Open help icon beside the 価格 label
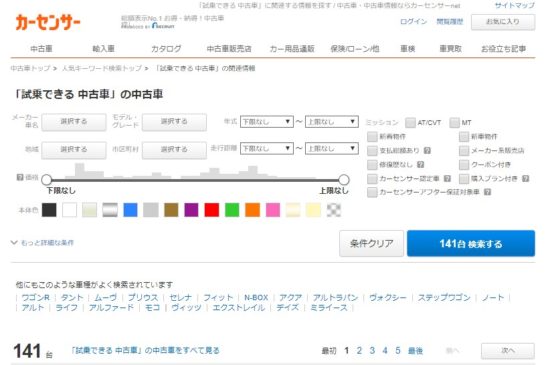This screenshot has width=550, height=365. (x=20, y=177)
